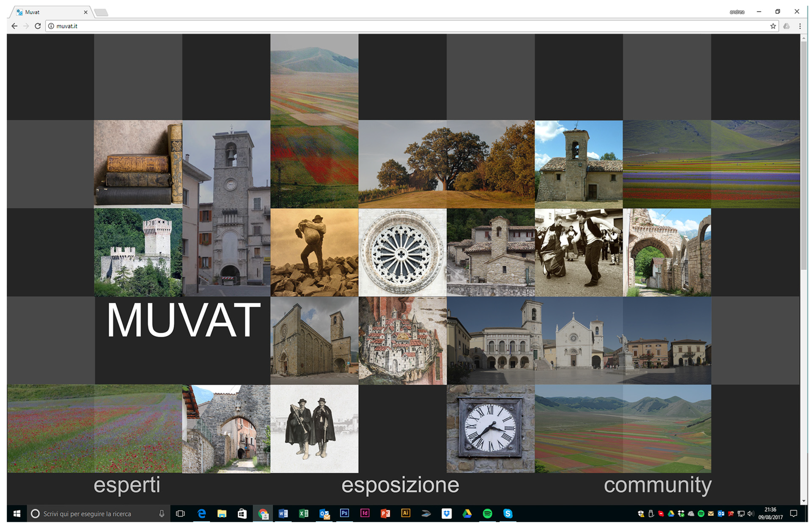Bookmark this page with the star icon
This screenshot has height=528, width=812.
(x=773, y=26)
